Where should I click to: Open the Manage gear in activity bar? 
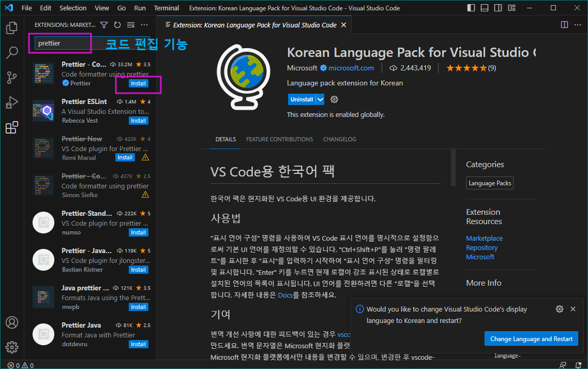tap(11, 347)
